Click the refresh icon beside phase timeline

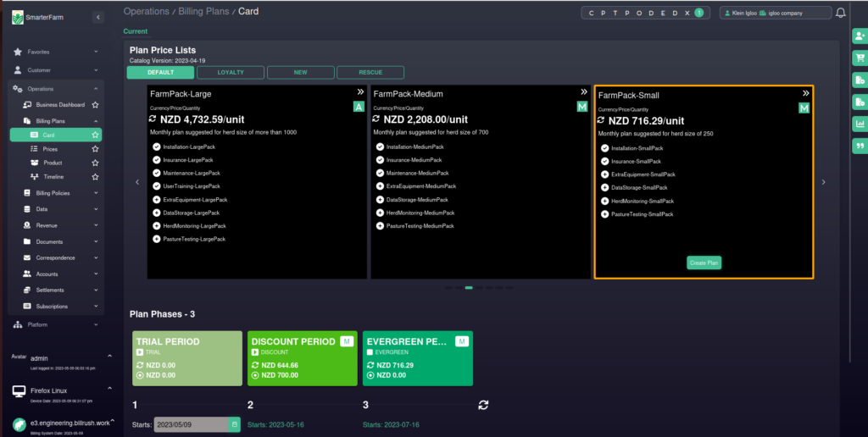coord(483,405)
